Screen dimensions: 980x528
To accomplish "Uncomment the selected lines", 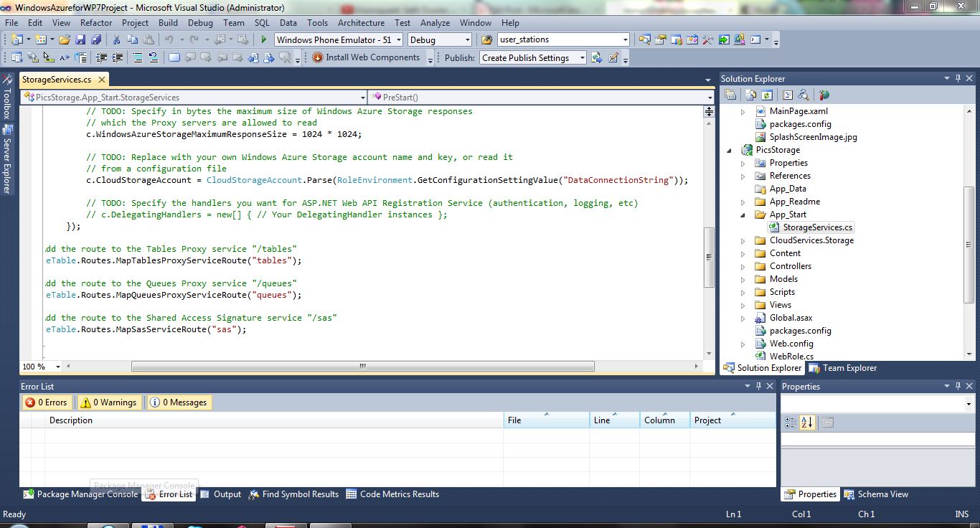I will [x=154, y=58].
